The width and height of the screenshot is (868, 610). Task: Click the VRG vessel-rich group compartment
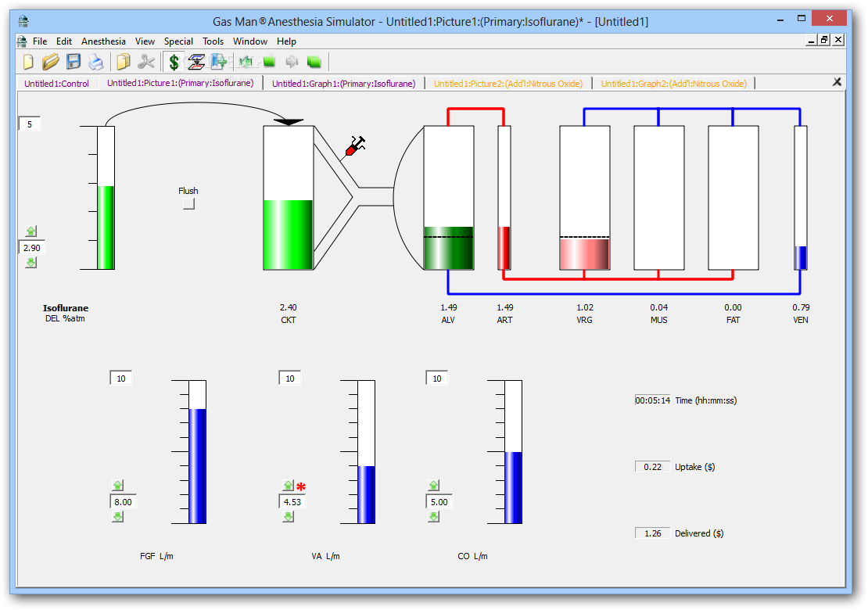tap(585, 198)
